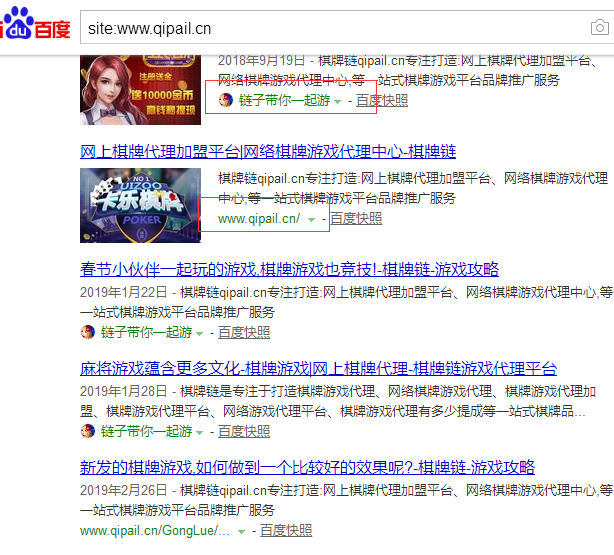Viewport: 614px width, 555px height.
Task: Click the www.qipail.cn/ green URL
Action: coord(259,219)
